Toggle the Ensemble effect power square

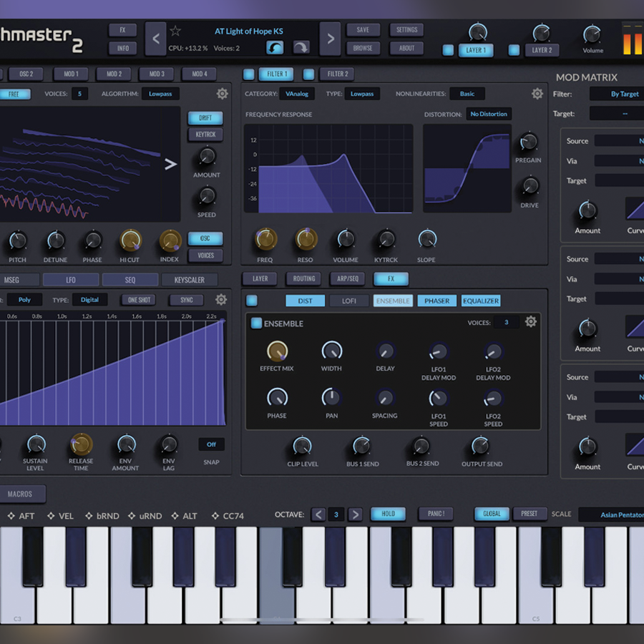(256, 323)
